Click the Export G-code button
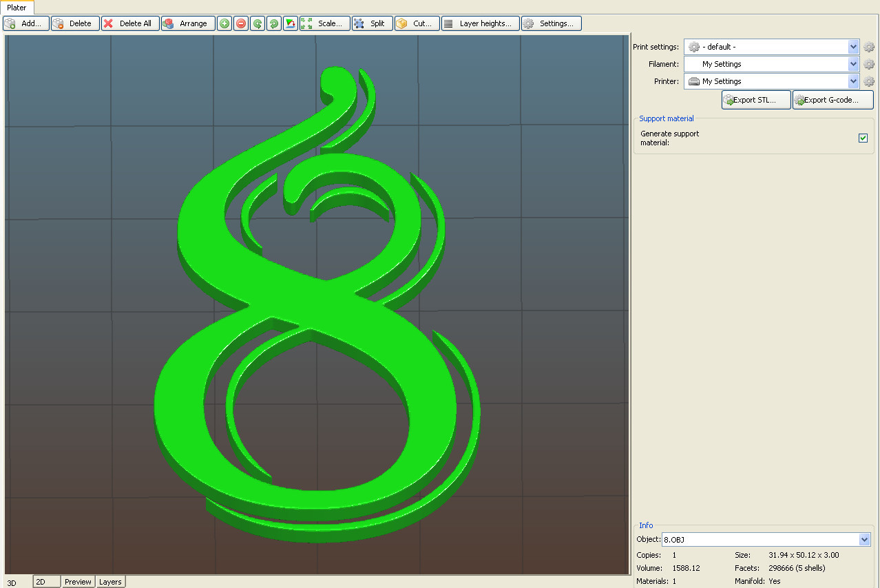880x588 pixels. pos(832,99)
